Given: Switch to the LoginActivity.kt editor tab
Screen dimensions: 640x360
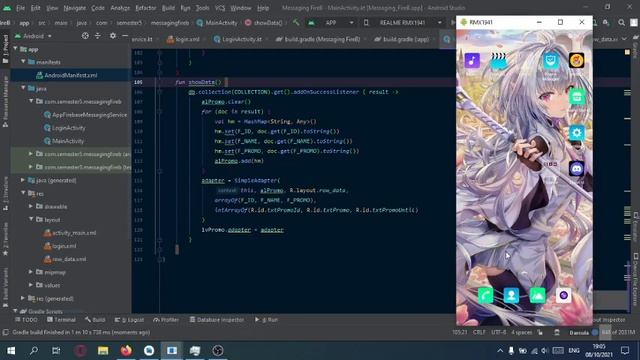Looking at the screenshot, I should [242, 39].
